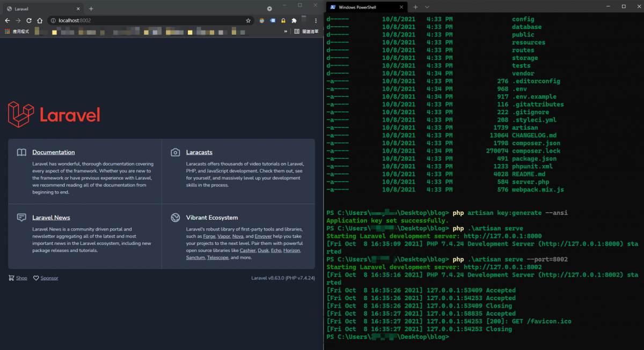
Task: Open Chrome's tab search dropdown
Action: pos(269,9)
